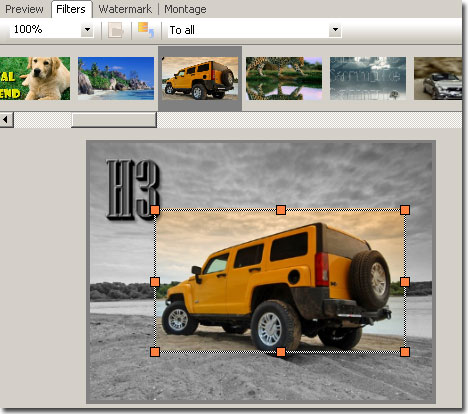Screen dimensions: 468x414
Task: Select the tropical beach thumbnail
Action: (x=116, y=78)
